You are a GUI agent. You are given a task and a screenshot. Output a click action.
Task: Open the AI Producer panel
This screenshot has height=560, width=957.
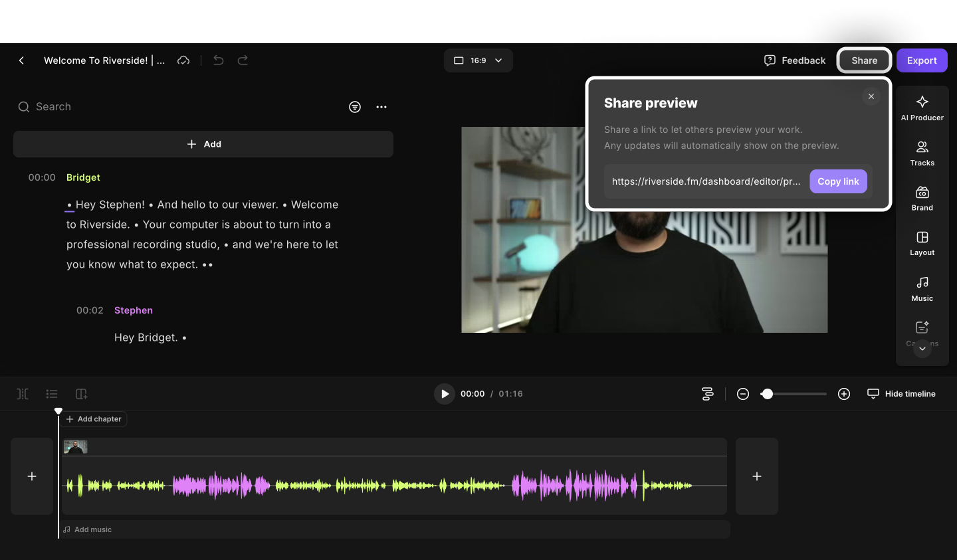[922, 108]
